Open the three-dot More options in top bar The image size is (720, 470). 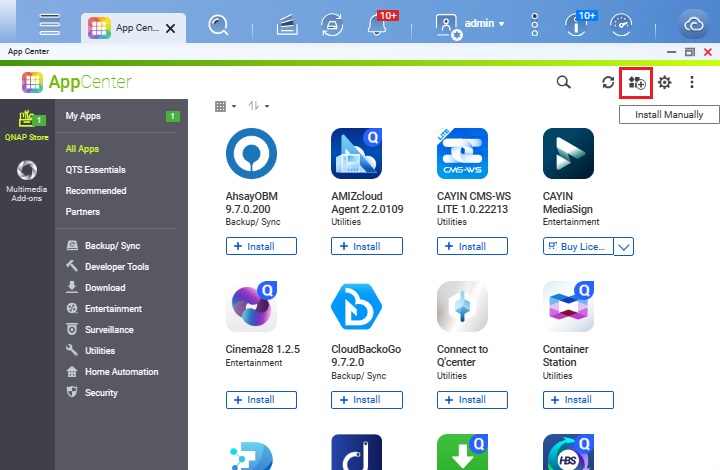click(x=534, y=25)
